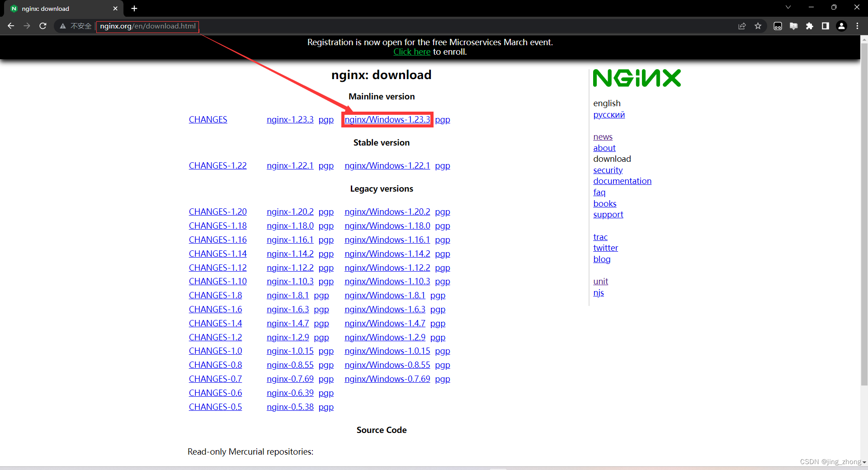This screenshot has height=470, width=868.
Task: Open a new browser tab
Action: point(134,9)
